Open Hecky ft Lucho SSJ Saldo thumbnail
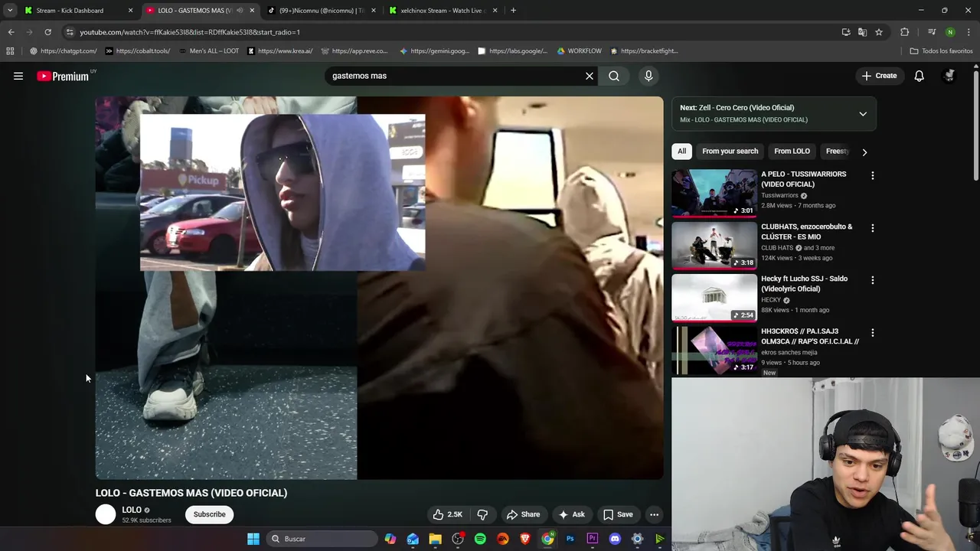 point(714,298)
